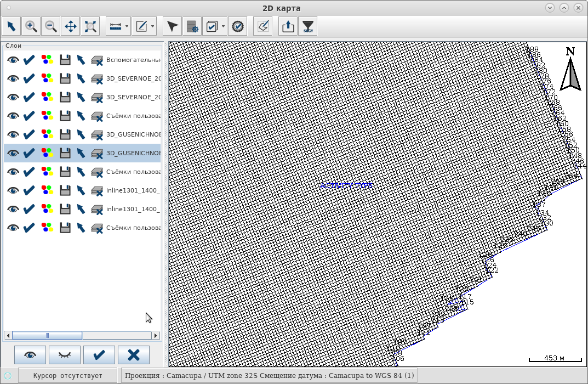This screenshot has width=588, height=384.
Task: Show all layers with open-eye button
Action: pyautogui.click(x=30, y=355)
